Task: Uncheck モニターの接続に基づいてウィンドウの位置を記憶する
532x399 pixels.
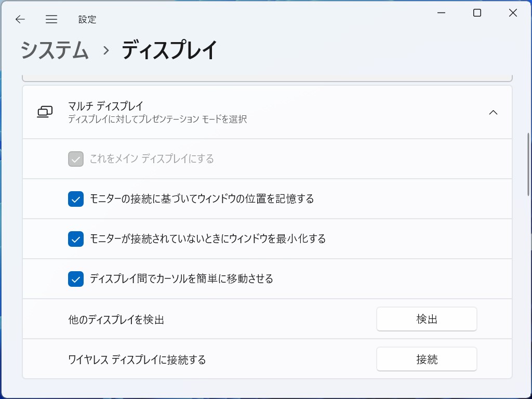Action: coord(75,199)
